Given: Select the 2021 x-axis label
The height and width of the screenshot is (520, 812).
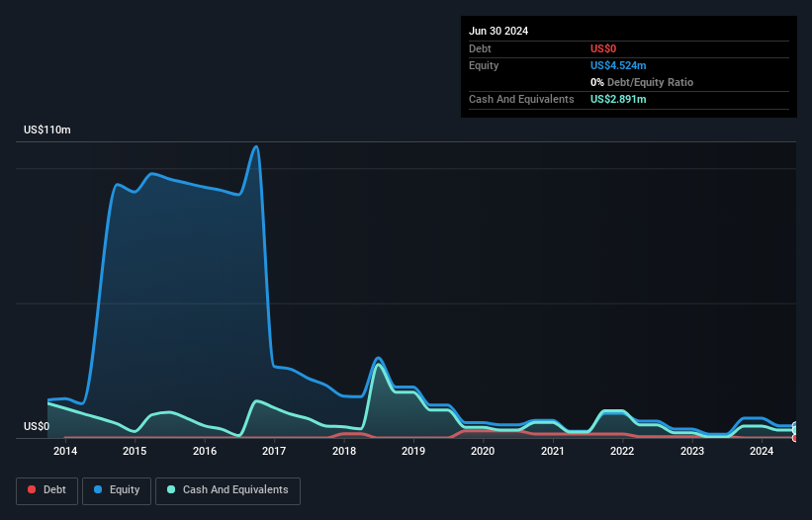Looking at the screenshot, I should 553,451.
